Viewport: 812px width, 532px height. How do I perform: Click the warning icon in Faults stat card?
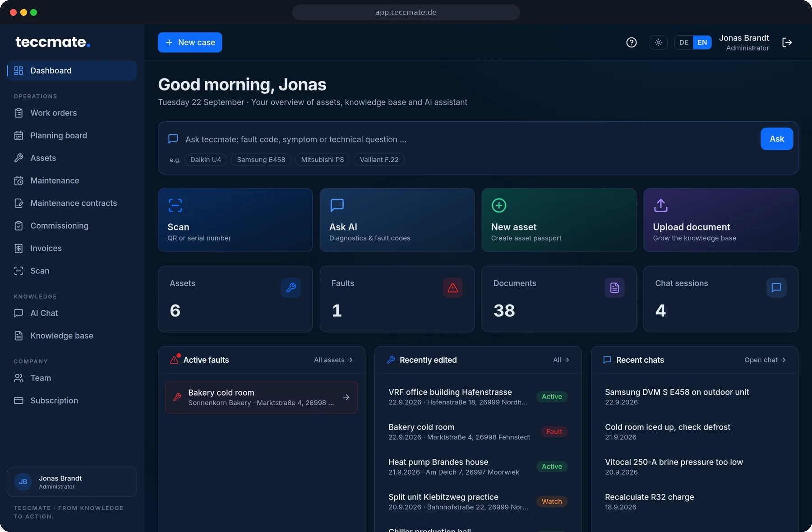(x=453, y=287)
